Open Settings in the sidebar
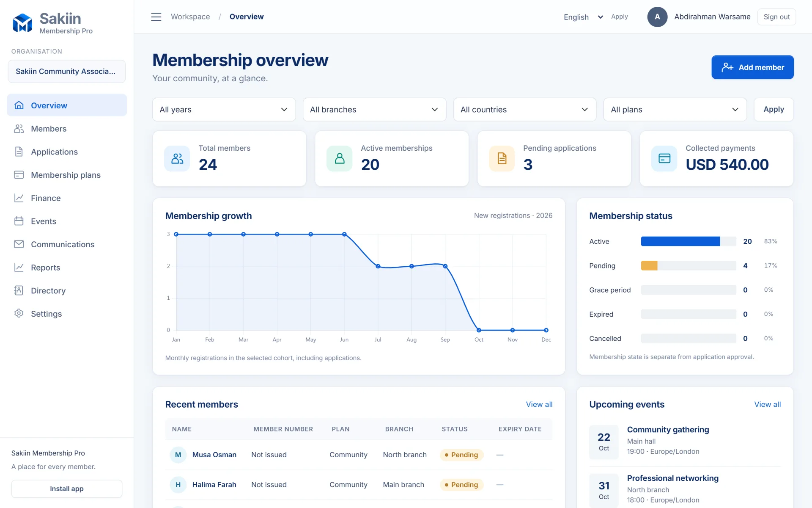 67,313
